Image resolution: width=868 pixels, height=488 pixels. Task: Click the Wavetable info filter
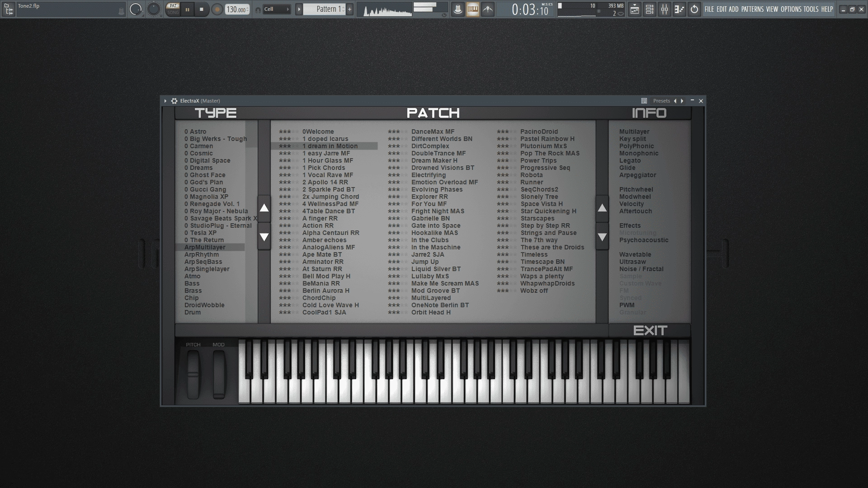point(635,254)
